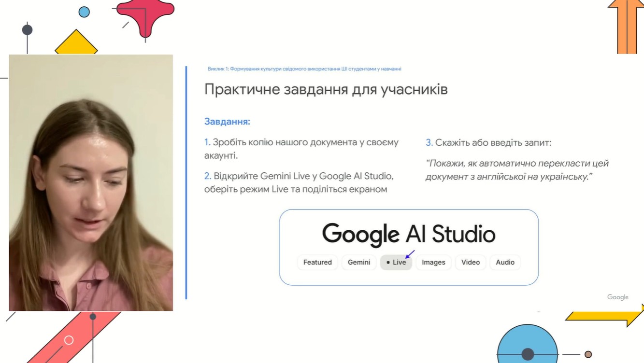
Task: Open the Gemini chip
Action: [x=359, y=262]
